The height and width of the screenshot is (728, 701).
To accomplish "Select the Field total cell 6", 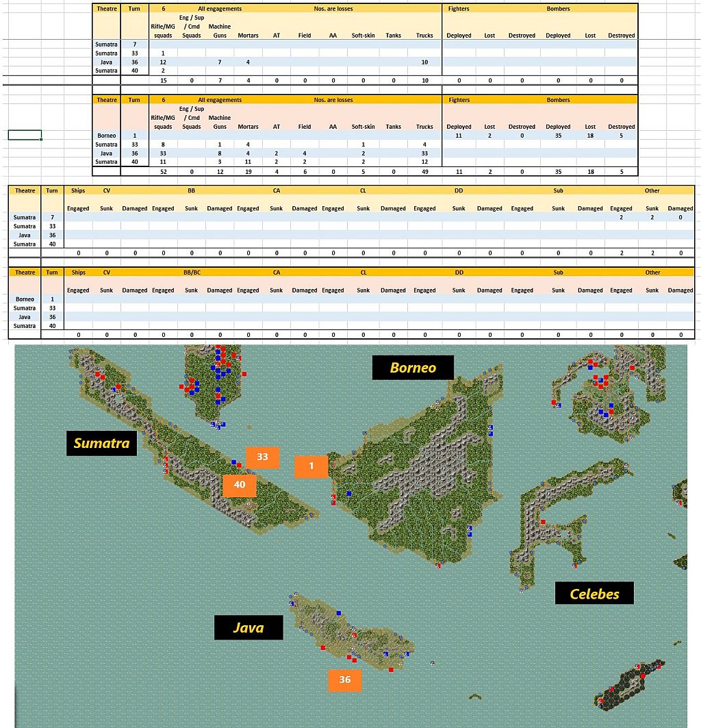I will tap(305, 172).
